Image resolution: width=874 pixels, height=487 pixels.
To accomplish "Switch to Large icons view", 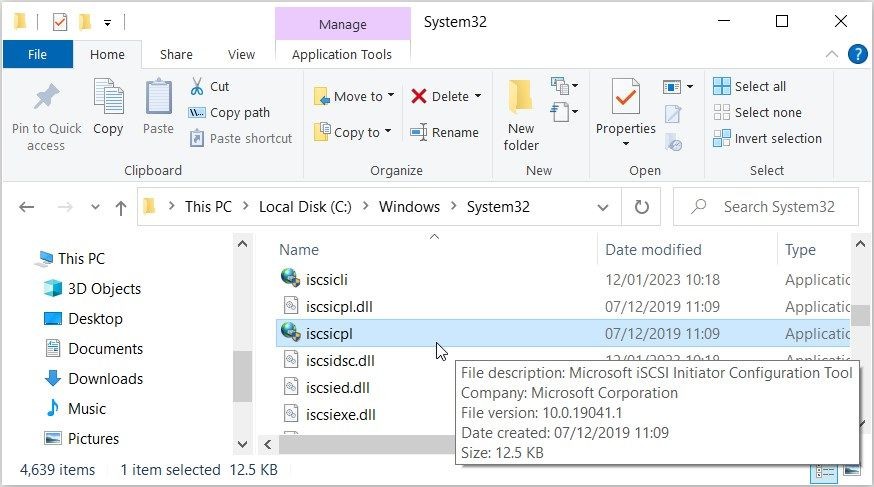I will 852,471.
